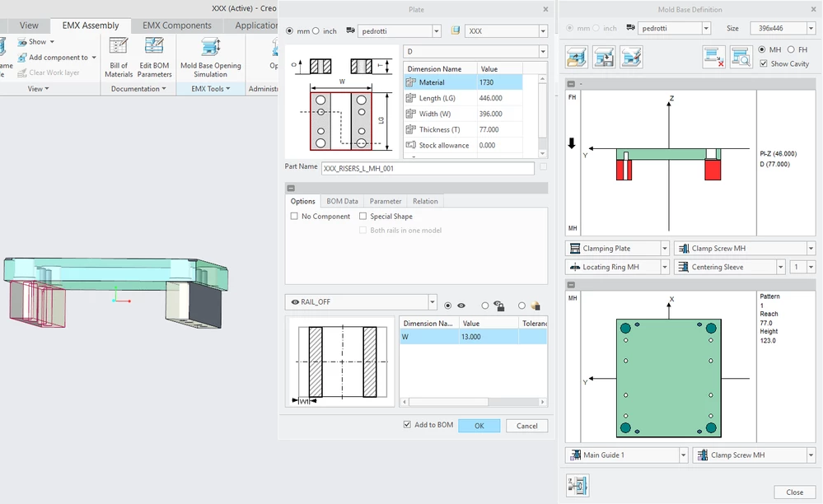
Task: Click Close in Mold Base Definition
Action: click(x=795, y=492)
